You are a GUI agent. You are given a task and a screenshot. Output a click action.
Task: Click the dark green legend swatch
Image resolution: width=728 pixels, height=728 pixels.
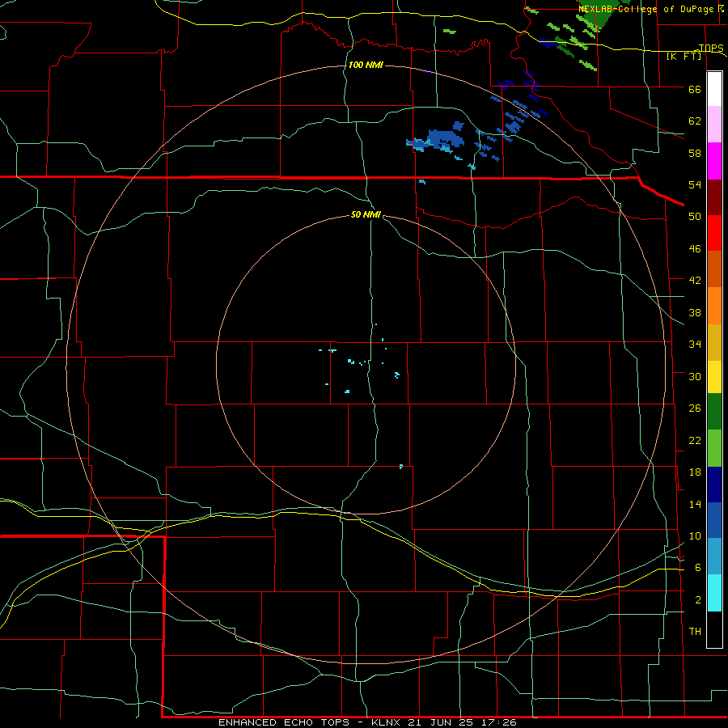click(x=714, y=412)
